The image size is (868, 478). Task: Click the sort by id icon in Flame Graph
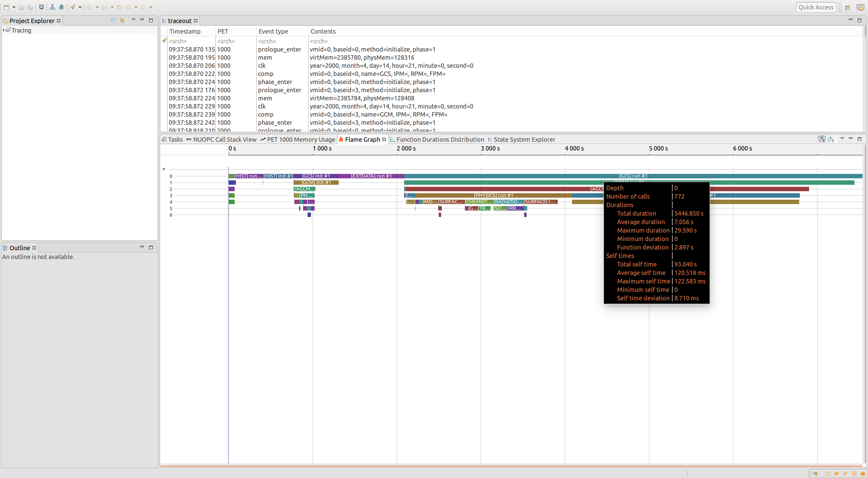coord(831,139)
